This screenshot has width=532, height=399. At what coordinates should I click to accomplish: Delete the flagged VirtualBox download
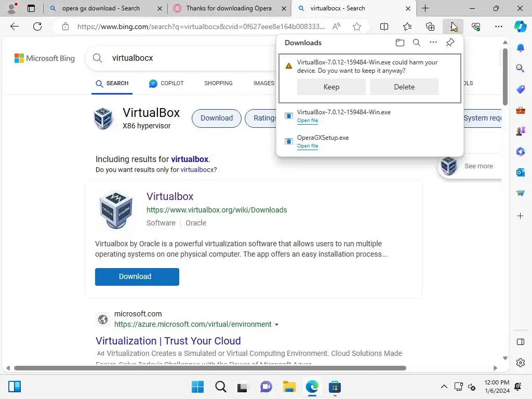(404, 87)
